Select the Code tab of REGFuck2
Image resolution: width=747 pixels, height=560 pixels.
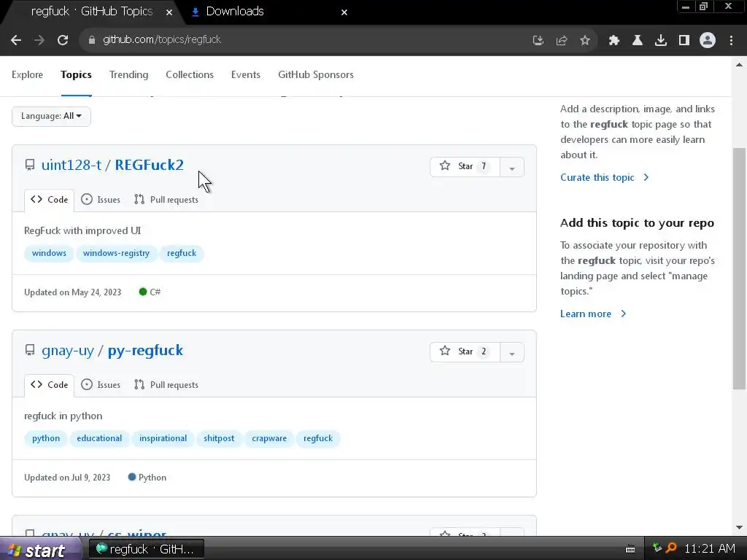coord(50,200)
